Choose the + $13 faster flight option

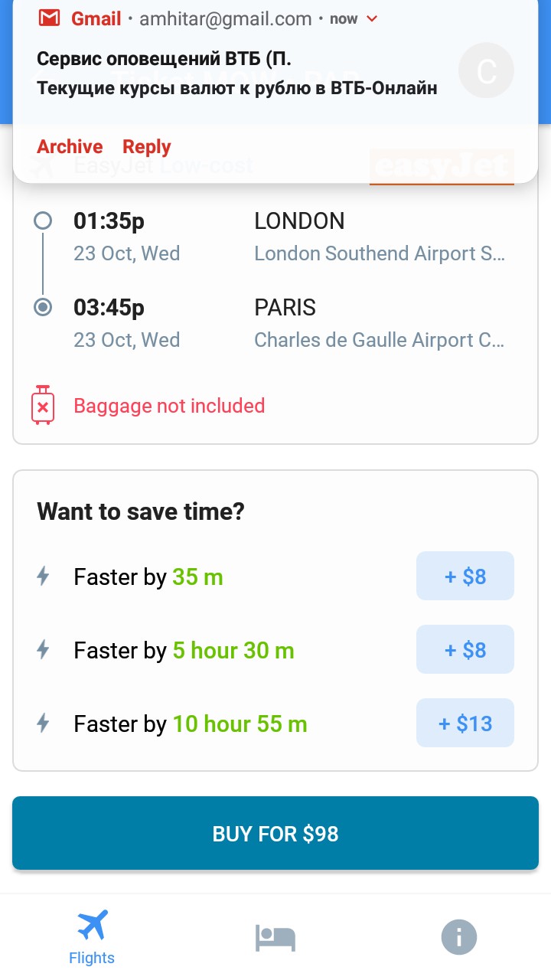point(465,723)
